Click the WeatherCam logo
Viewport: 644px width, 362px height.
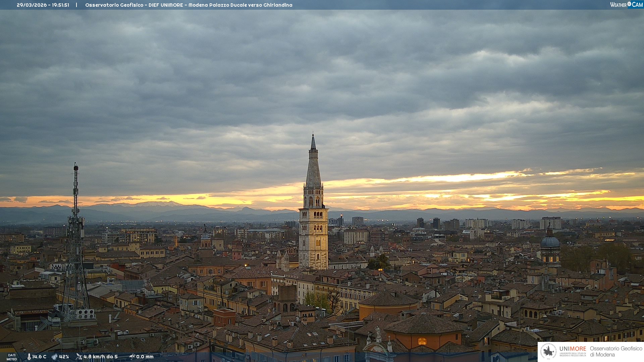(626, 4)
